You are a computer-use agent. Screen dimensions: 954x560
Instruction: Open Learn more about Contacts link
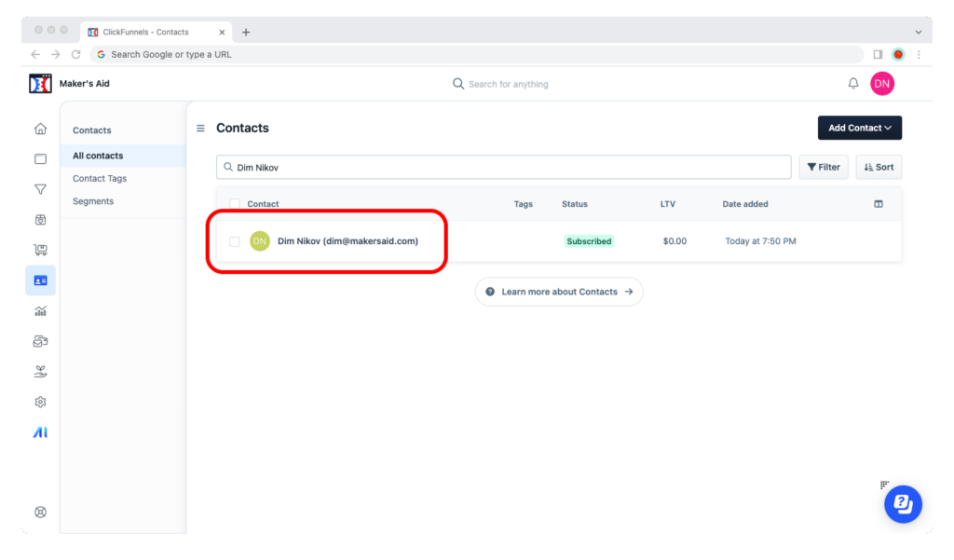(x=559, y=292)
